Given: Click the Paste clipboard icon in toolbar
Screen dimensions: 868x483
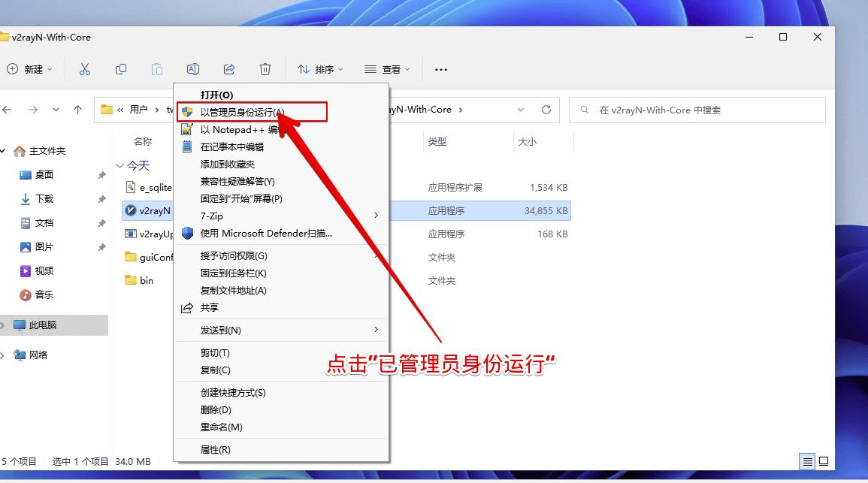Looking at the screenshot, I should [157, 69].
